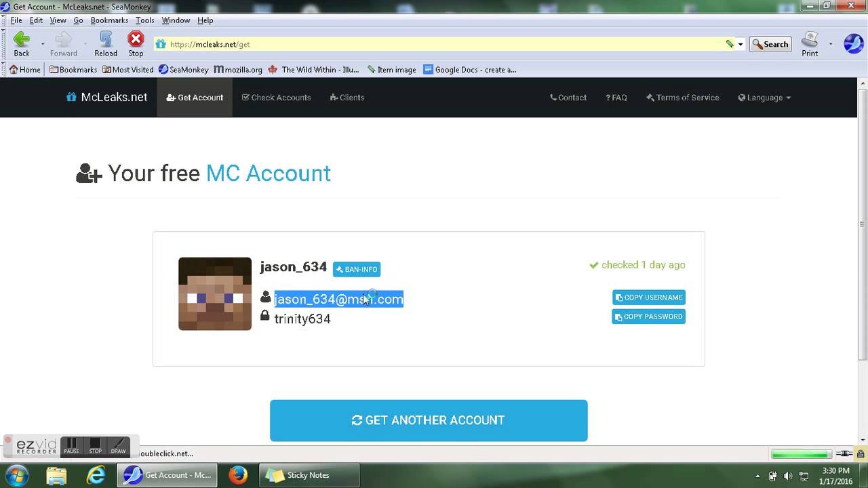Viewport: 868px width, 488px height.
Task: Click the site identity icon before URL
Action: coord(161,44)
